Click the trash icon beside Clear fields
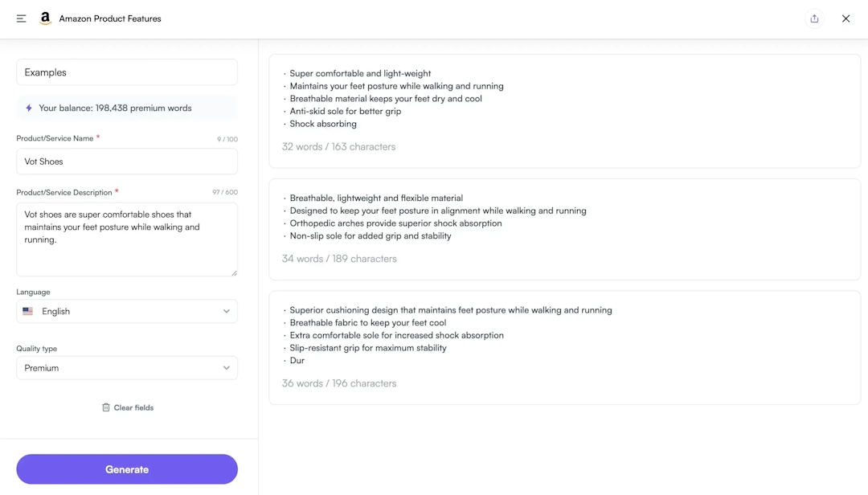Viewport: 868px width, 495px height. pyautogui.click(x=106, y=407)
